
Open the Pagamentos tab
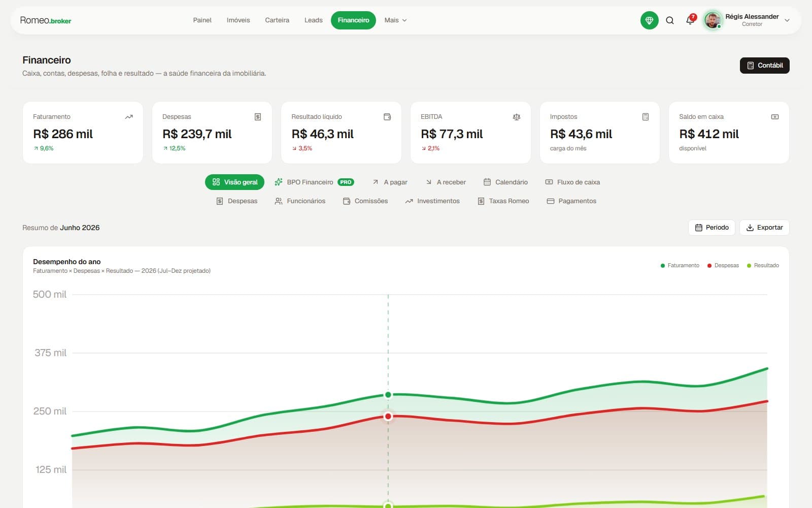click(x=571, y=201)
